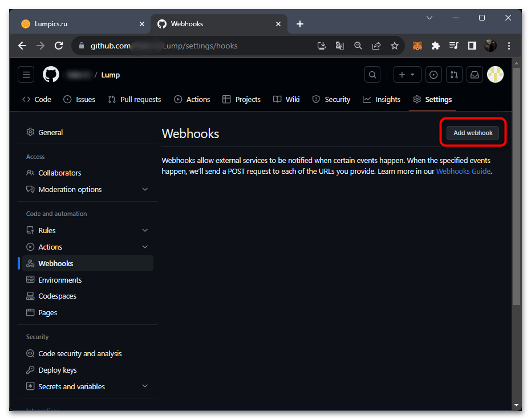Switch to the Projects tab
This screenshot has width=531, height=420.
click(241, 100)
